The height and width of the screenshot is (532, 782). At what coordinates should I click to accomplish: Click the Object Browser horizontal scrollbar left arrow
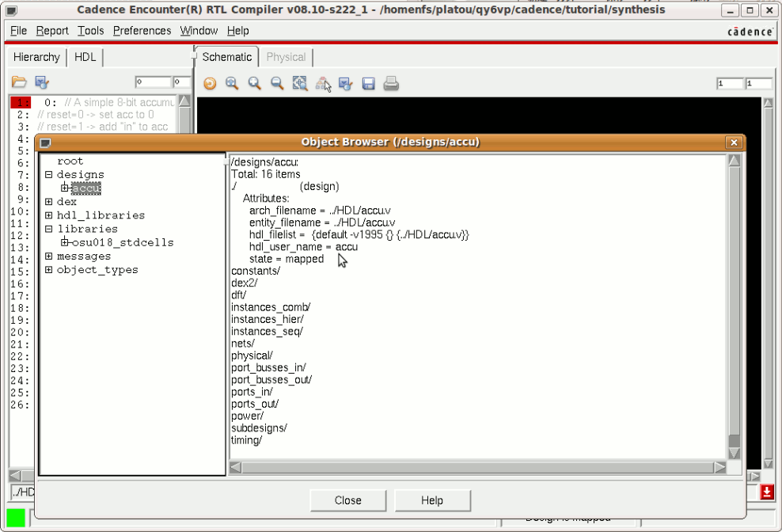(x=235, y=468)
